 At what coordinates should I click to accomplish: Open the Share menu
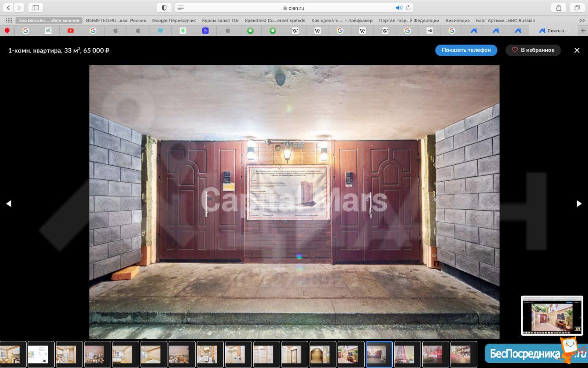(x=559, y=8)
